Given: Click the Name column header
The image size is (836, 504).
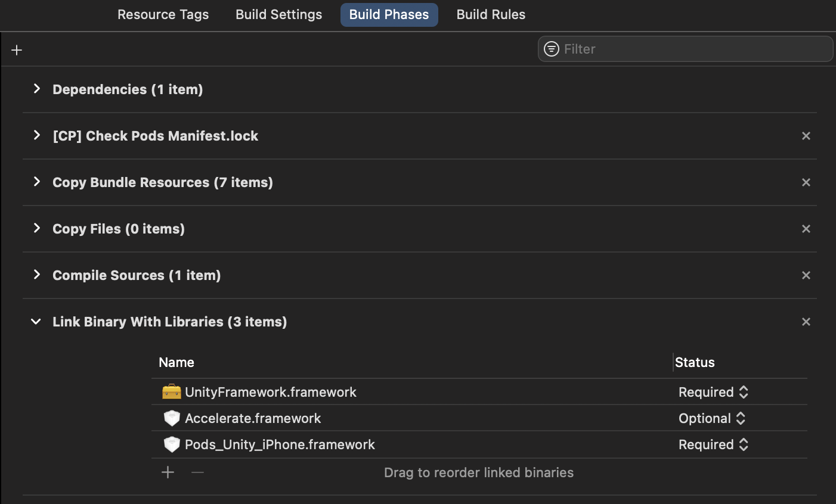Looking at the screenshot, I should [x=177, y=362].
